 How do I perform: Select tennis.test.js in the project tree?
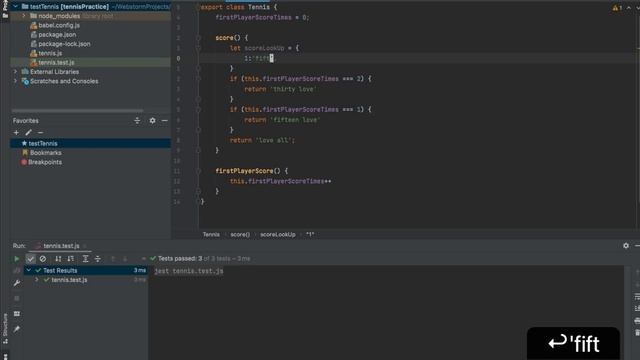[56, 62]
